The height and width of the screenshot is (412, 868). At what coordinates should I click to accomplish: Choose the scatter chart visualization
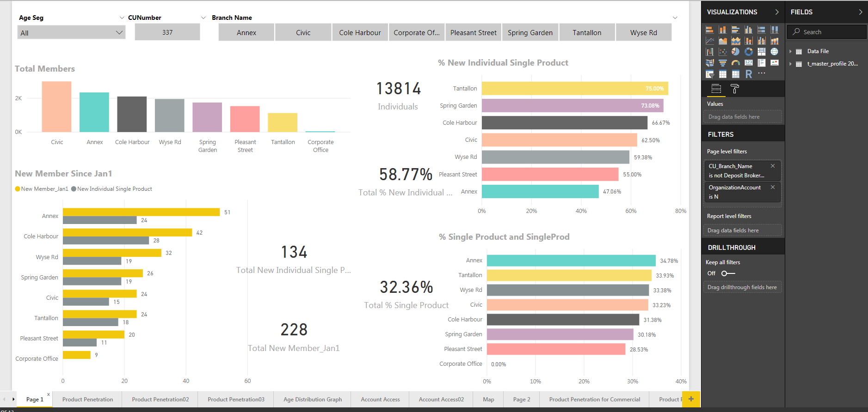pos(722,52)
